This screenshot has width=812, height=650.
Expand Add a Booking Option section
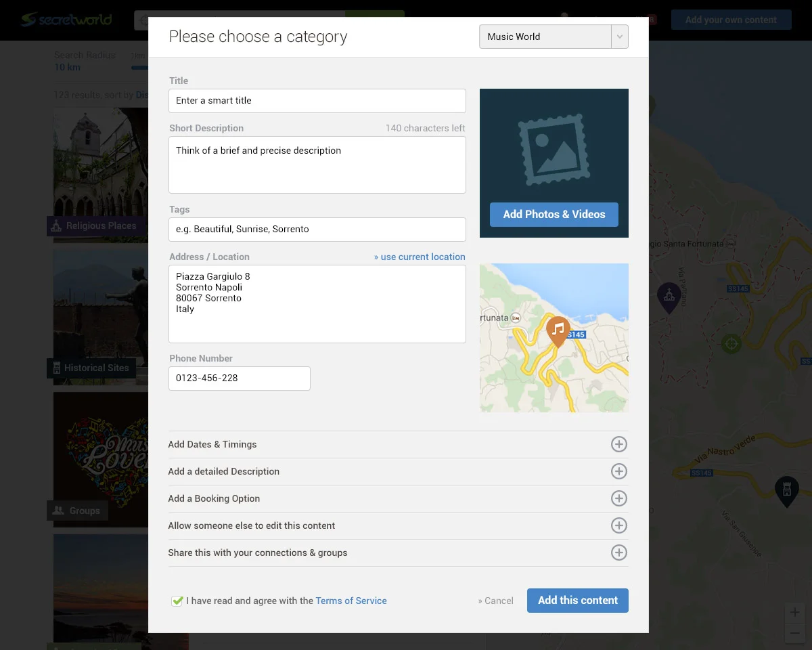[x=398, y=499]
